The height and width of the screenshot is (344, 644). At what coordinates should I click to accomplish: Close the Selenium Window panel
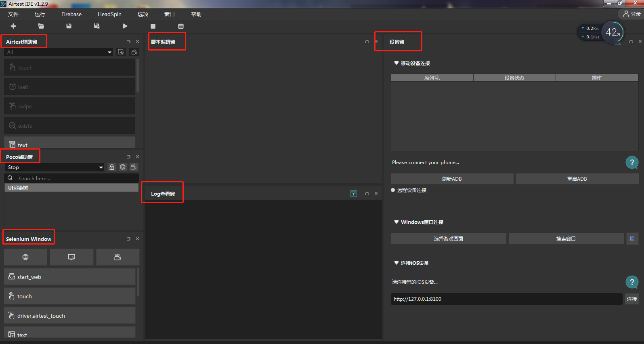[137, 239]
